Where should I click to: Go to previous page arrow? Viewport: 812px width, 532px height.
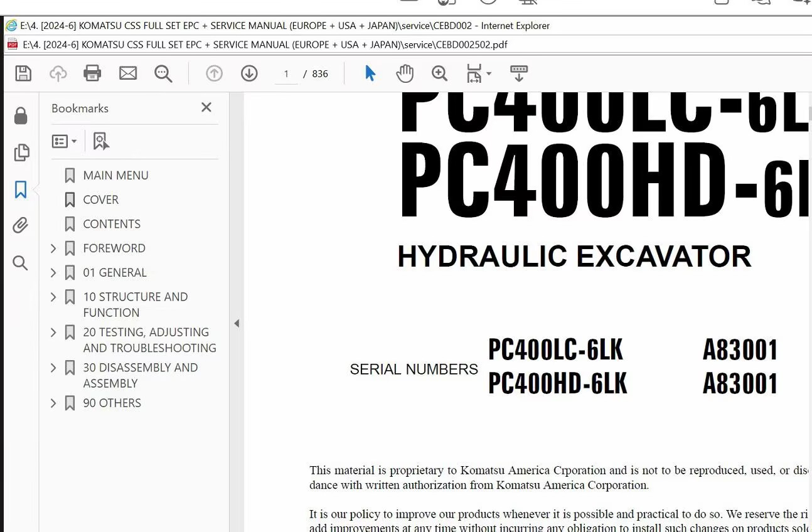215,73
